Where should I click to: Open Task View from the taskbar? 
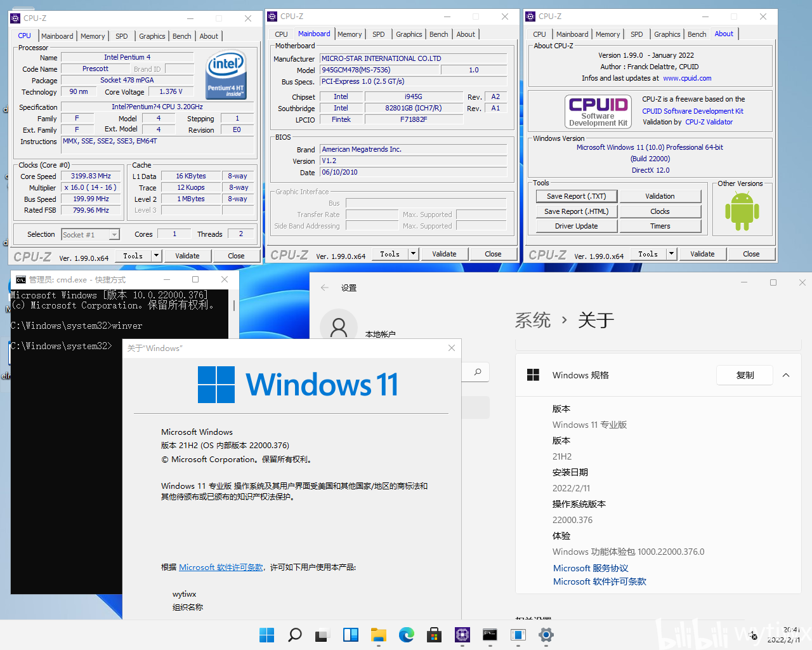(323, 635)
